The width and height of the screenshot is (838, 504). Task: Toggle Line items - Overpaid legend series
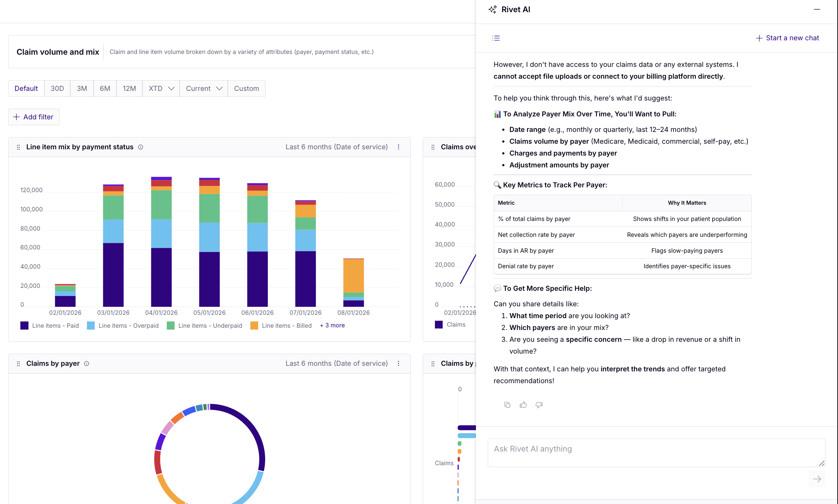tap(123, 326)
